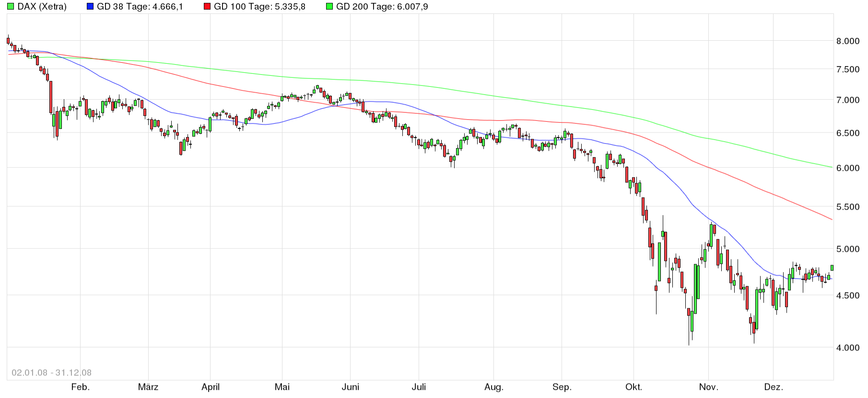The image size is (868, 398).
Task: Pick the Juli month axis label
Action: pyautogui.click(x=419, y=387)
